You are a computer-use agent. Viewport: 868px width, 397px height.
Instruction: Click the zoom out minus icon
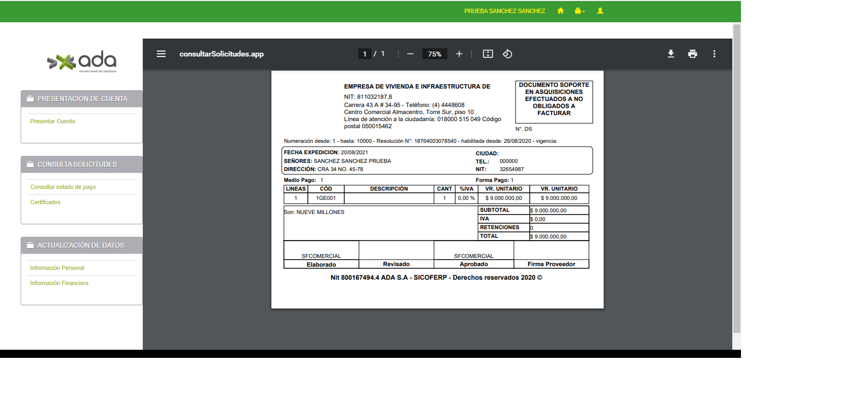click(x=410, y=54)
